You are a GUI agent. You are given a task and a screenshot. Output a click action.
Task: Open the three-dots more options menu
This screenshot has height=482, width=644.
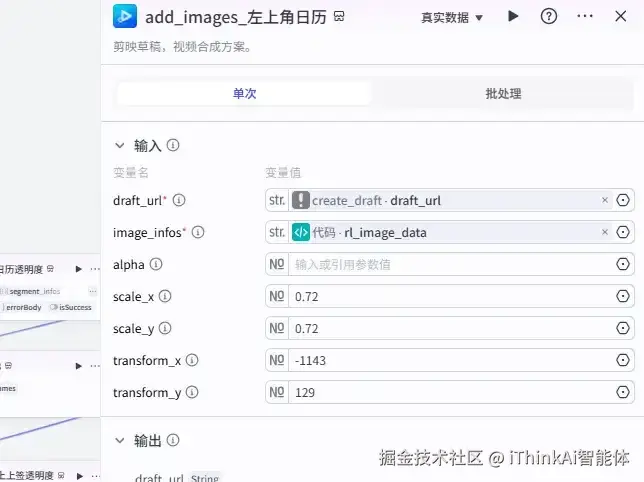click(x=585, y=16)
